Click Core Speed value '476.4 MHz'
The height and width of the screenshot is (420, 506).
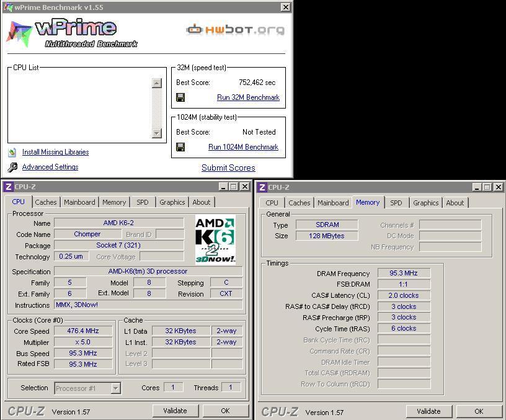[x=83, y=331]
